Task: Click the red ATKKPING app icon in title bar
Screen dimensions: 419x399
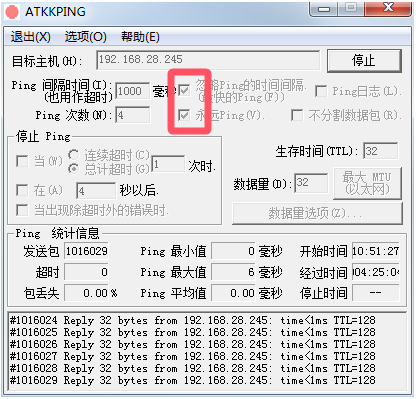Action: (x=12, y=12)
